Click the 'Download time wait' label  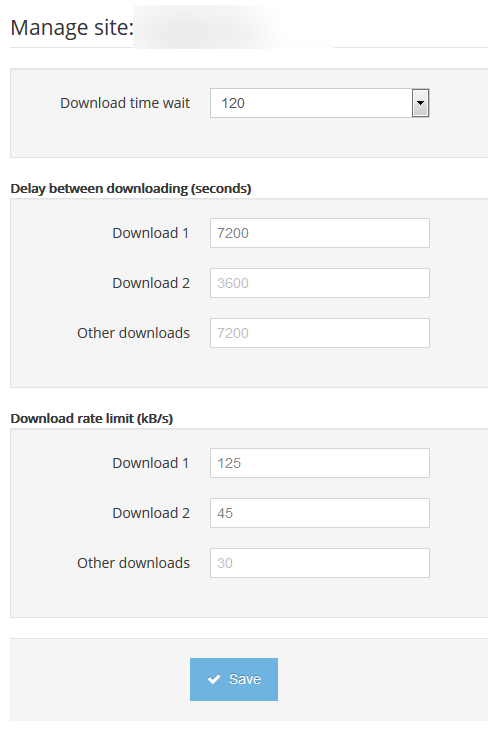coord(125,103)
